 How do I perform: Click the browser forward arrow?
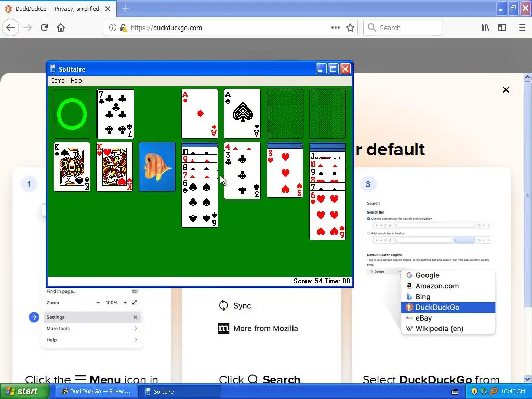click(x=28, y=28)
